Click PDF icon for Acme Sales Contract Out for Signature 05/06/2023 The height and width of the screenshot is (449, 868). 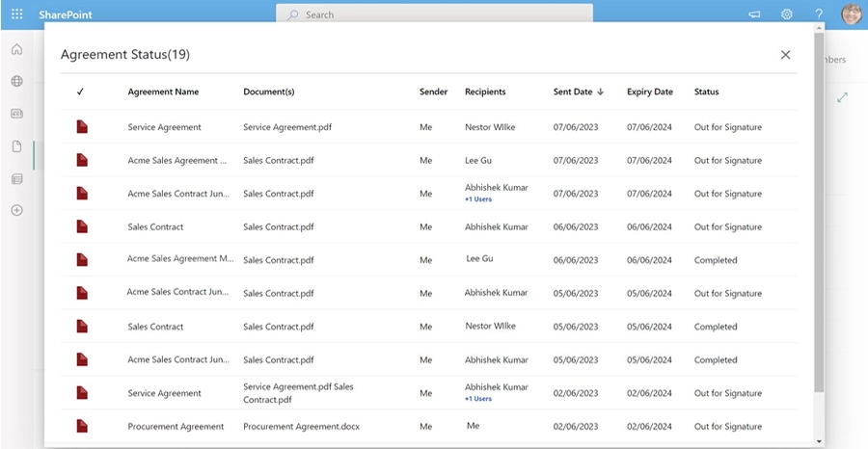tap(82, 293)
